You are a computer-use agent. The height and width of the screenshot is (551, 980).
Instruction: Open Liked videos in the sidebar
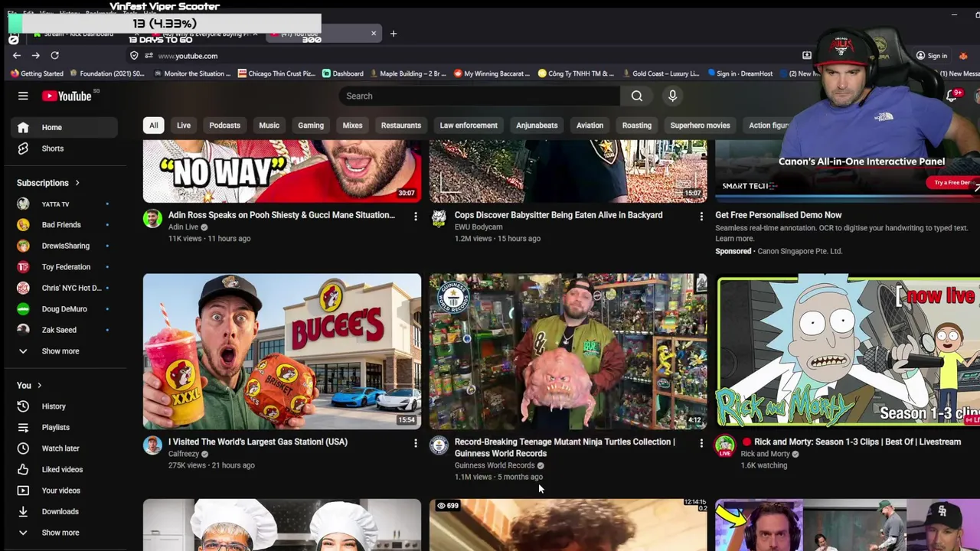(x=64, y=469)
